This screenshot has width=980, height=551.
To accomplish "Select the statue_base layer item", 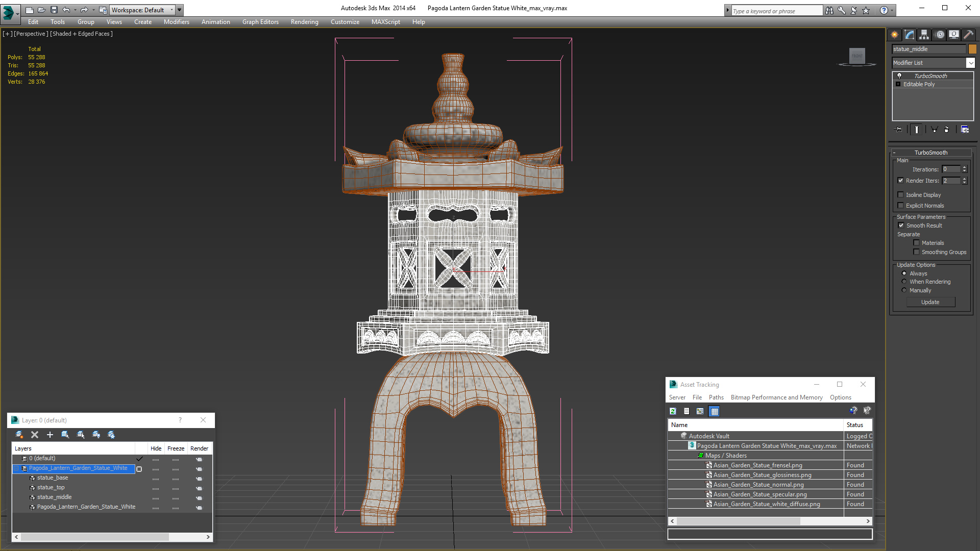I will [x=53, y=478].
